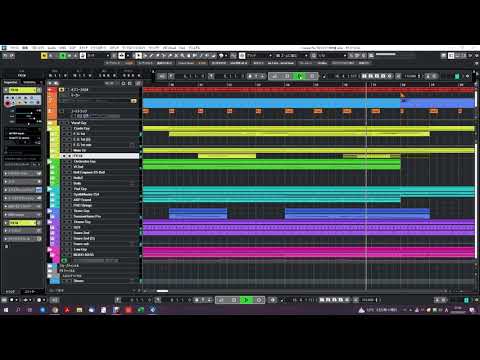Open File Explorer from the taskbar

[79, 310]
